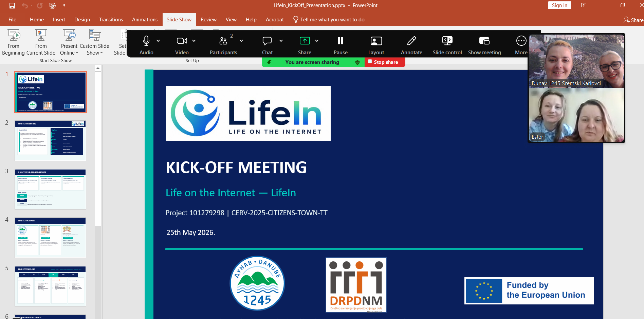Click the 25th May 2026 date text

(190, 233)
